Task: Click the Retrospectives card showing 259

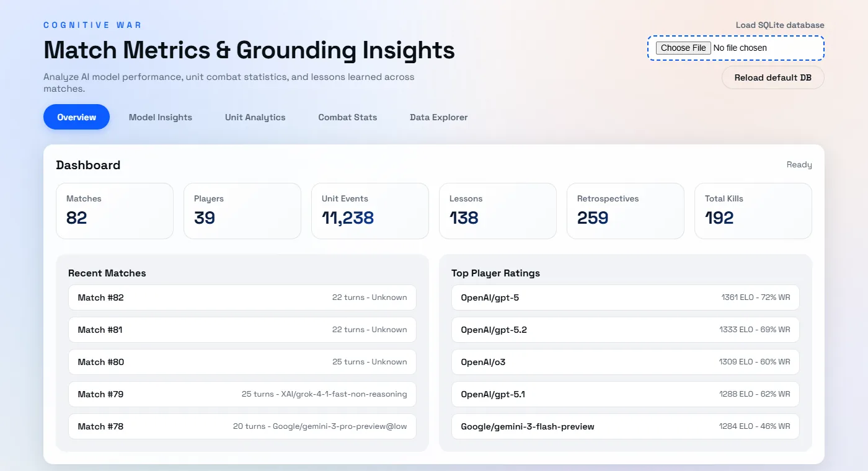Action: (626, 211)
